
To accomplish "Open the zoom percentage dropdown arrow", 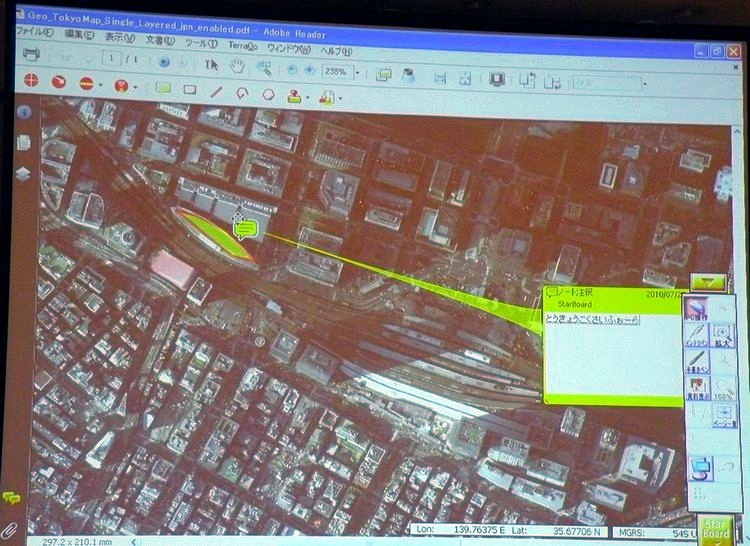I will (357, 73).
